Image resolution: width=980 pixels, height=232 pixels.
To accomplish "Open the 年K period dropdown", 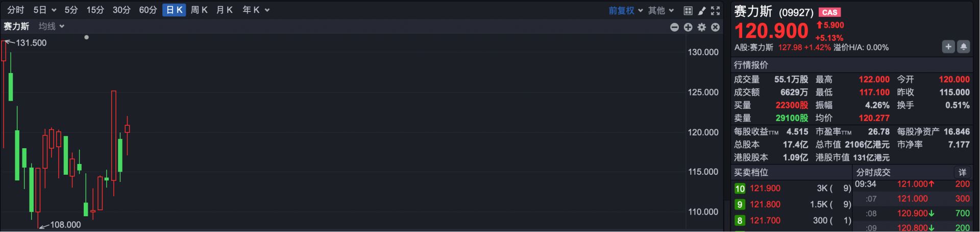I will [255, 10].
